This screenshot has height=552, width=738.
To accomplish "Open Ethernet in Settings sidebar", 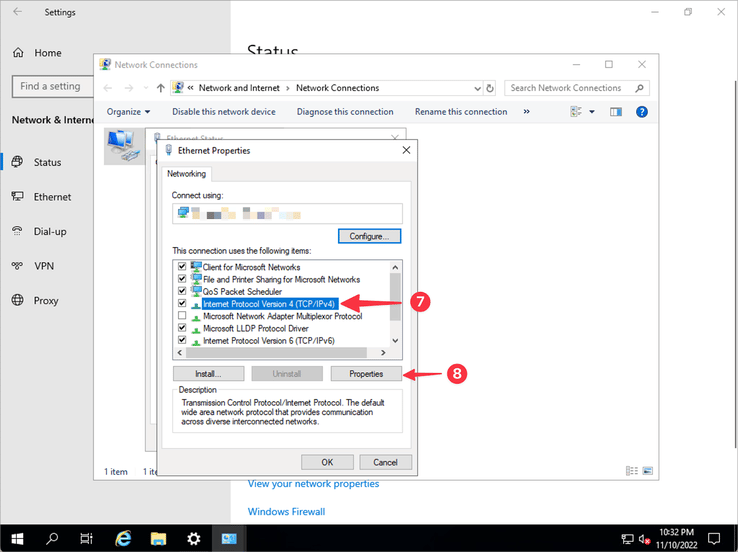I will [x=52, y=197].
